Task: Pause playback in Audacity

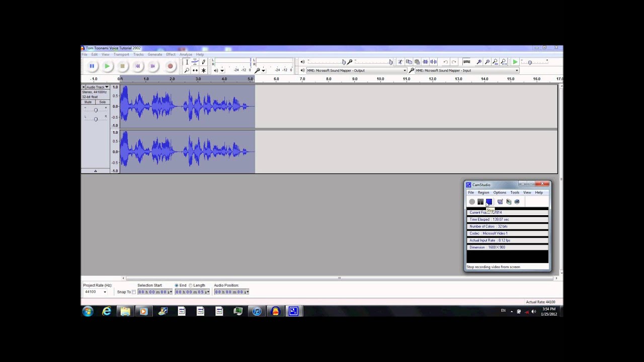Action: (x=92, y=66)
